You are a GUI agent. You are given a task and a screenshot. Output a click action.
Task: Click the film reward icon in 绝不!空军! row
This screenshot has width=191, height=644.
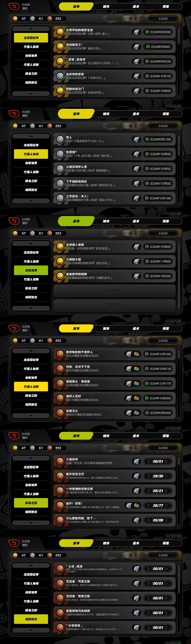click(136, 505)
